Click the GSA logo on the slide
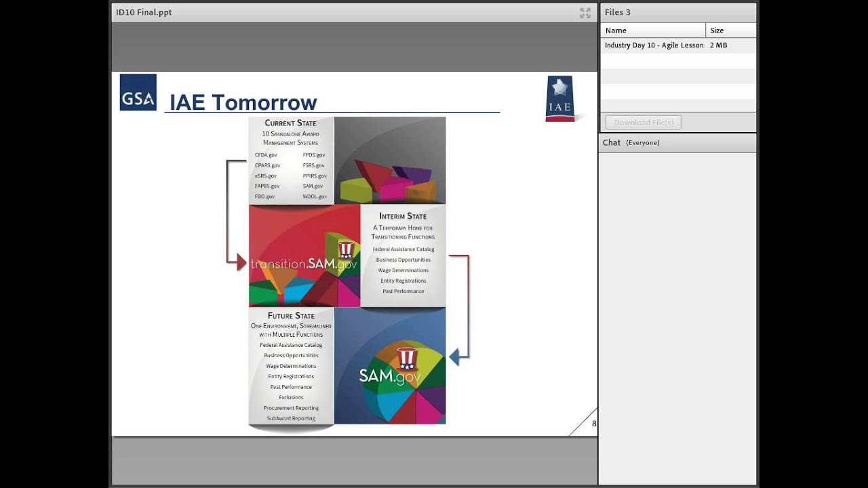 click(x=138, y=92)
